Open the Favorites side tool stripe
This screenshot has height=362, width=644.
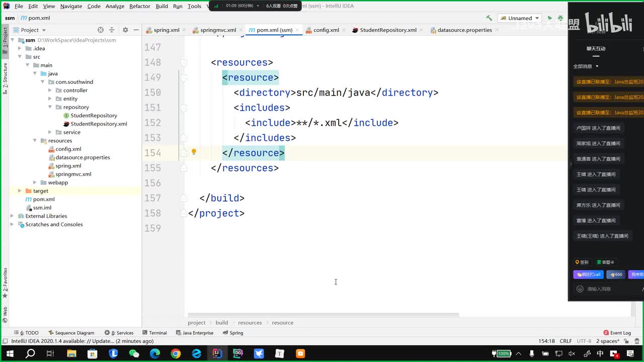[5, 283]
